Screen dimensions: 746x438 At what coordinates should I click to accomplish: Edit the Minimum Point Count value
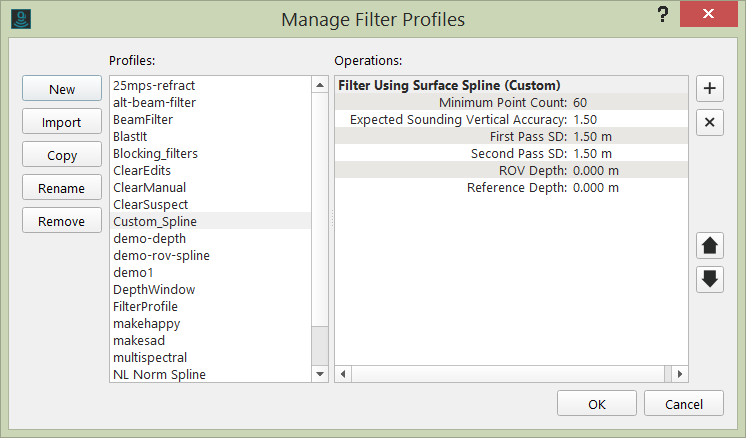(x=580, y=102)
